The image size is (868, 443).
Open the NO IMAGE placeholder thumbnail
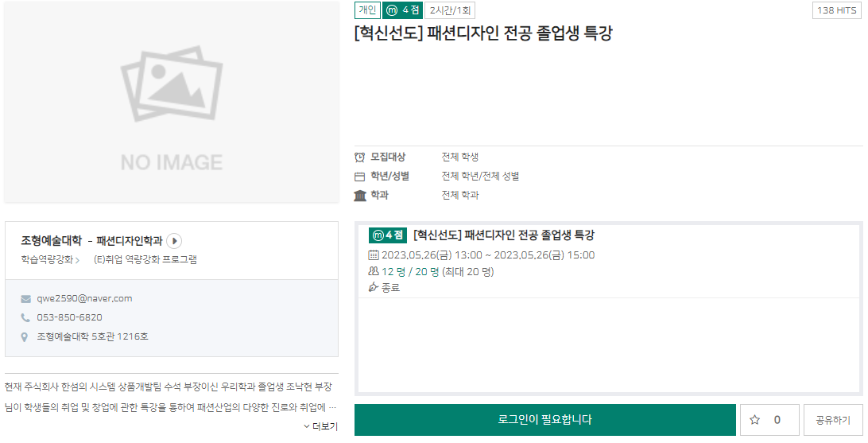(172, 102)
